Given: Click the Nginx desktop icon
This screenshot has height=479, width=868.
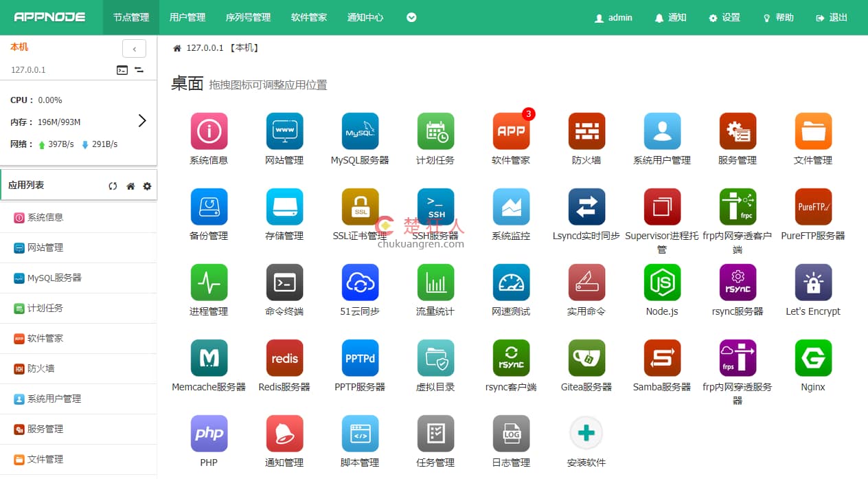Looking at the screenshot, I should (x=813, y=358).
